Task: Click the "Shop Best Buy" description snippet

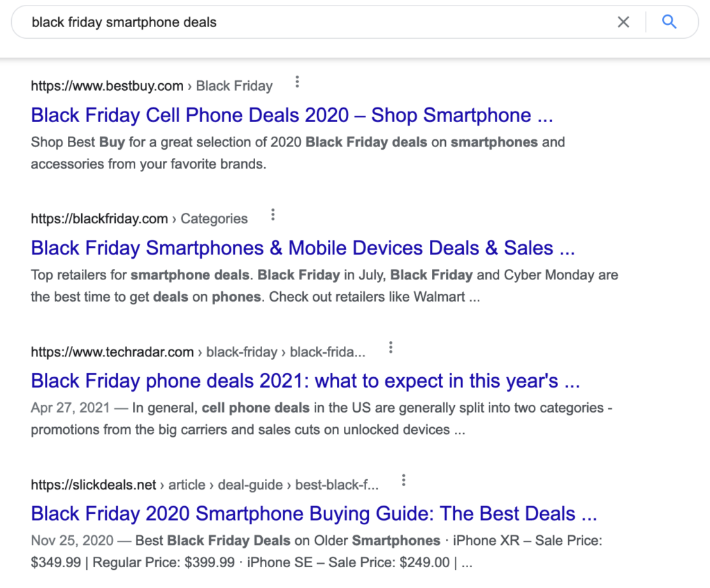Action: click(x=298, y=153)
